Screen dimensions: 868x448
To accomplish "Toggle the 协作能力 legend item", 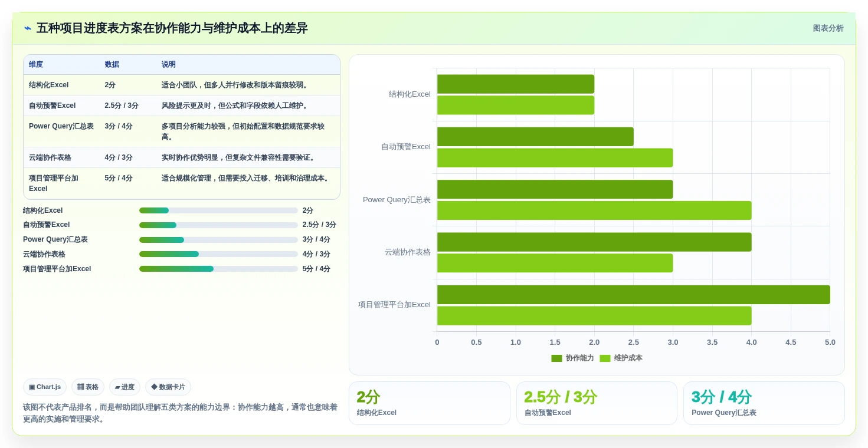I will [x=572, y=358].
